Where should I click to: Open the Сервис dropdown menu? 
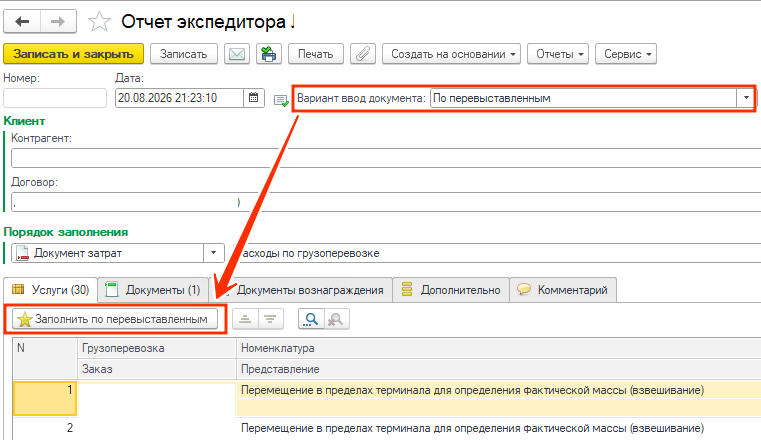(x=626, y=54)
